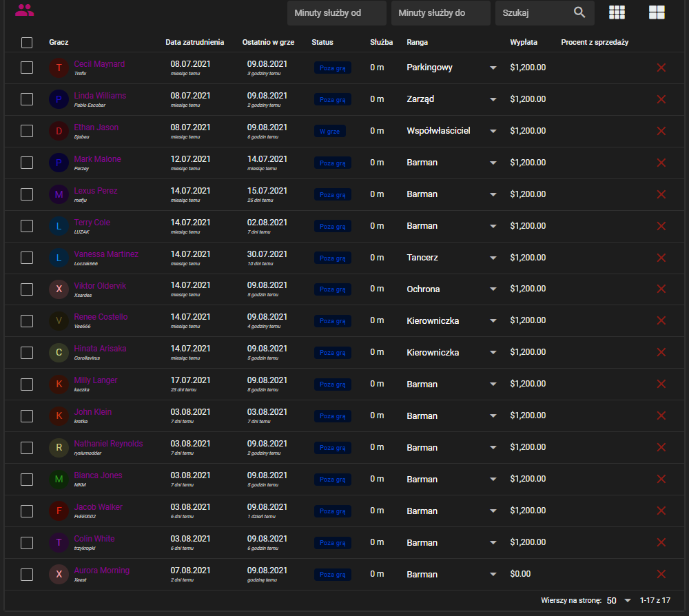Open Mark Malone's player profile link
The height and width of the screenshot is (616, 689).
pyautogui.click(x=98, y=159)
